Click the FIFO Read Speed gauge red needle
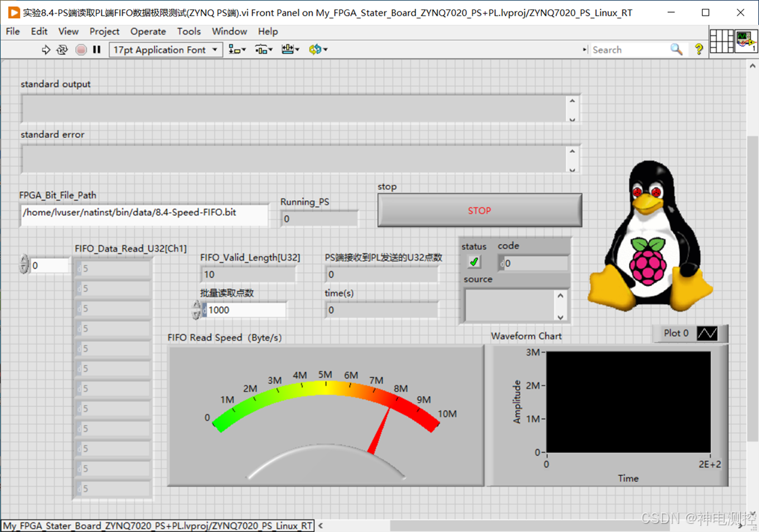The width and height of the screenshot is (759, 532). pyautogui.click(x=379, y=431)
